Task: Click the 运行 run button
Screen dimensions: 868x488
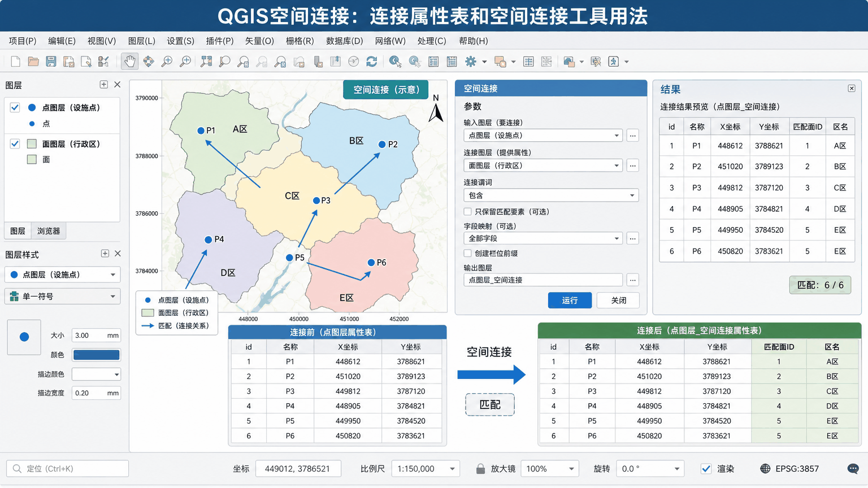Action: [x=570, y=300]
